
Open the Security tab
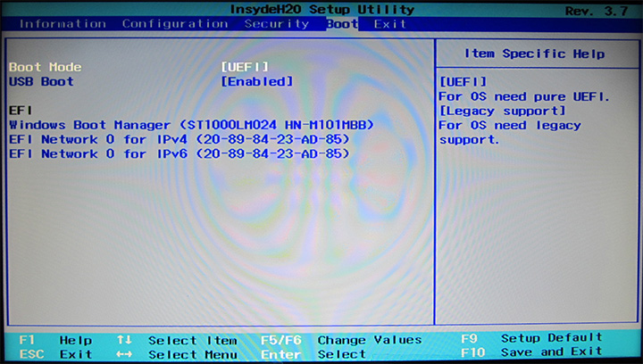click(277, 24)
